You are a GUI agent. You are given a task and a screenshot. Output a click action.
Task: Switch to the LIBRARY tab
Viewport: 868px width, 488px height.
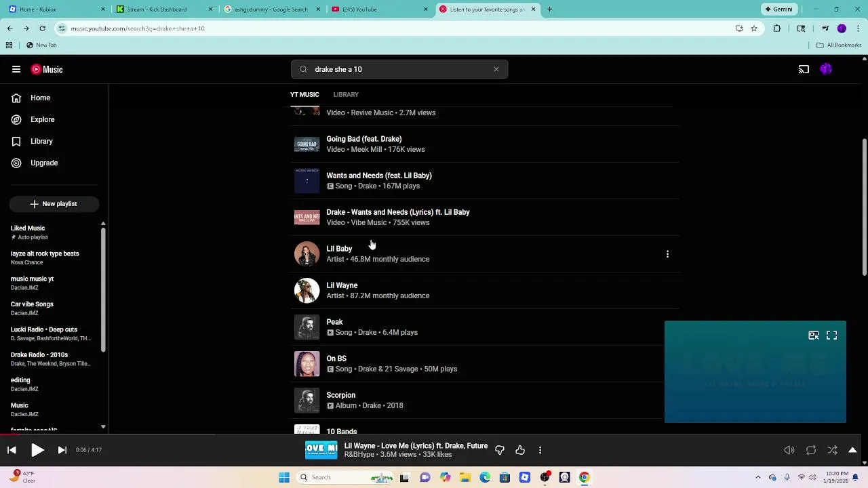[x=346, y=94]
